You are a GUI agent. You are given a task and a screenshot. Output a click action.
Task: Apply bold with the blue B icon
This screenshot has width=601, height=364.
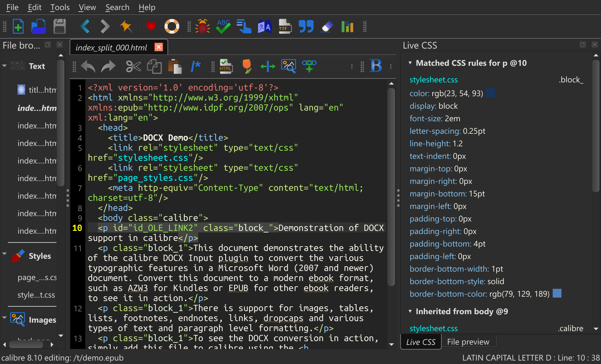376,66
